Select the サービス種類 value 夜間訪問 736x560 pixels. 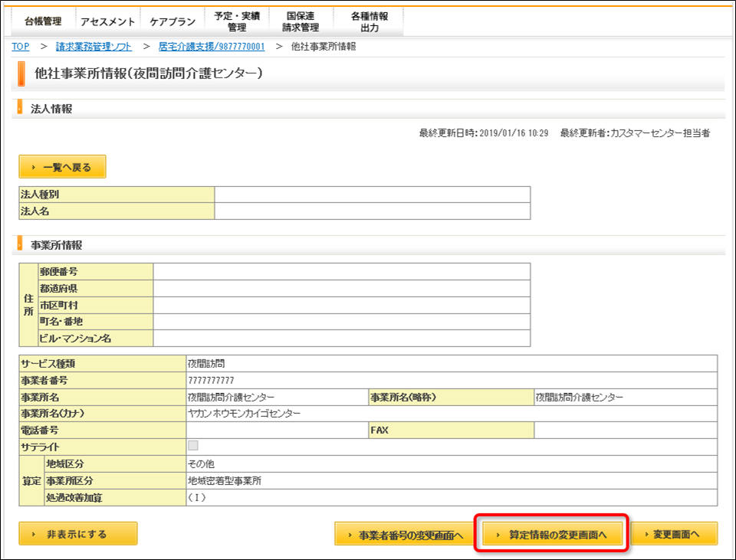pyautogui.click(x=206, y=363)
